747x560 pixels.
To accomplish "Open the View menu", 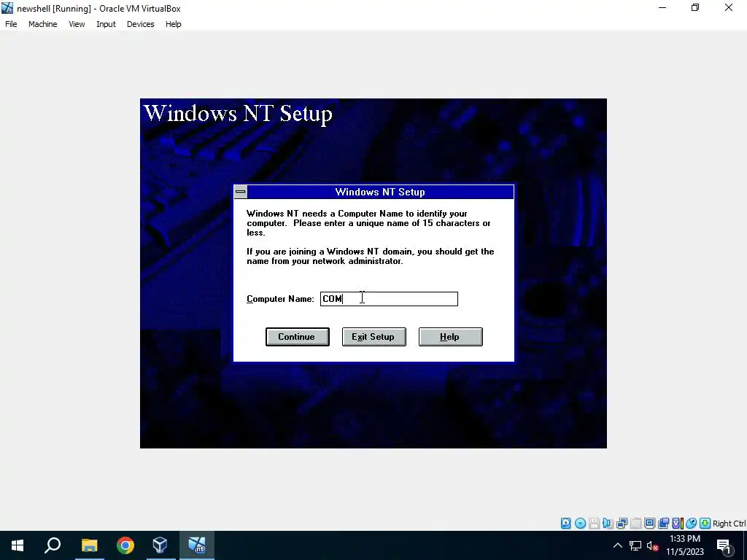I will coord(77,24).
